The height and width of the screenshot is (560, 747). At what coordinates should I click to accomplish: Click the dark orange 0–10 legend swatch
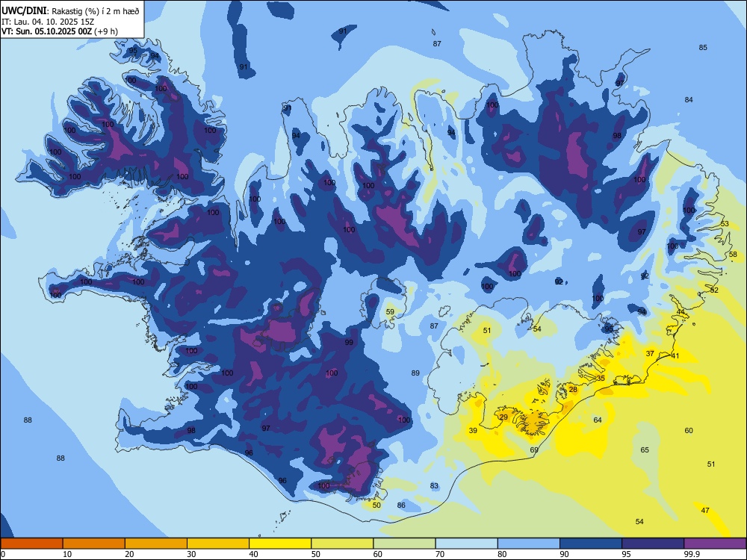pos(31,544)
